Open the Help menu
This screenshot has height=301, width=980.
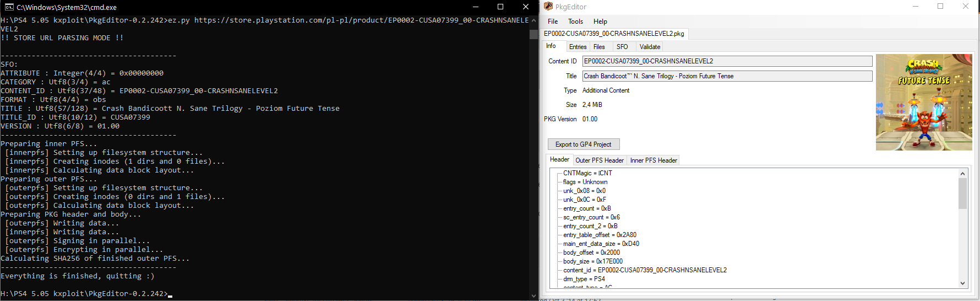(x=600, y=21)
